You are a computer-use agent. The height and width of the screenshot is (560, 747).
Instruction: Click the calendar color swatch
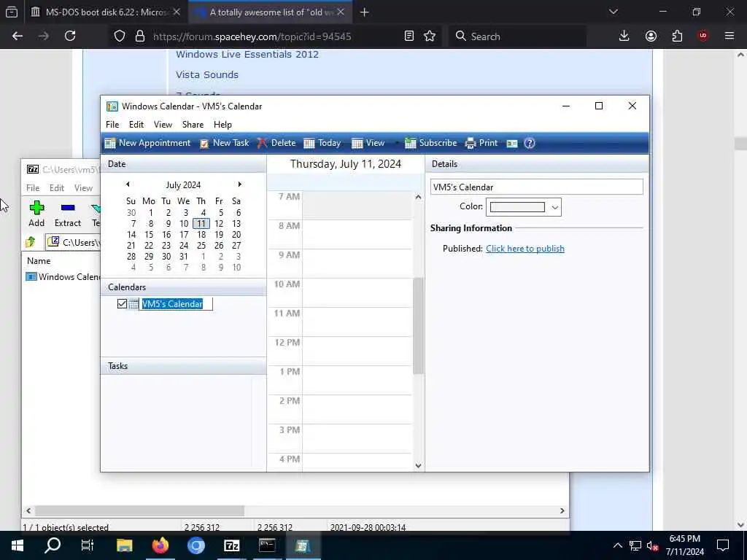coord(517,207)
